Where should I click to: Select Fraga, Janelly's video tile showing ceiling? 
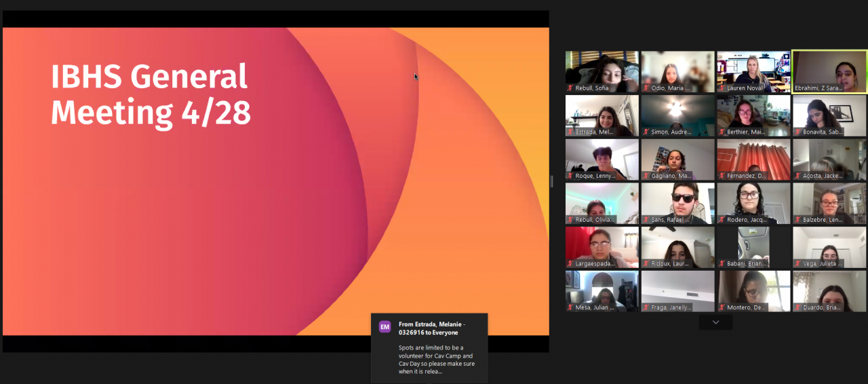point(677,291)
